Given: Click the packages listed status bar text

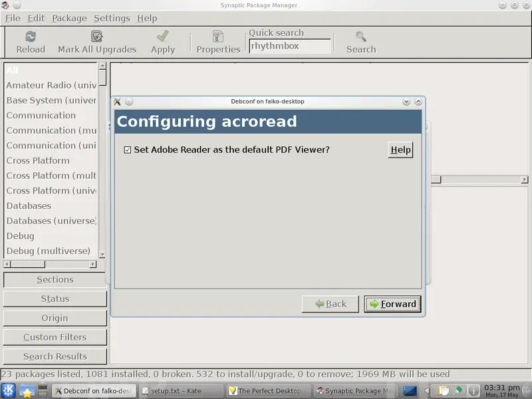Looking at the screenshot, I should tap(225, 374).
